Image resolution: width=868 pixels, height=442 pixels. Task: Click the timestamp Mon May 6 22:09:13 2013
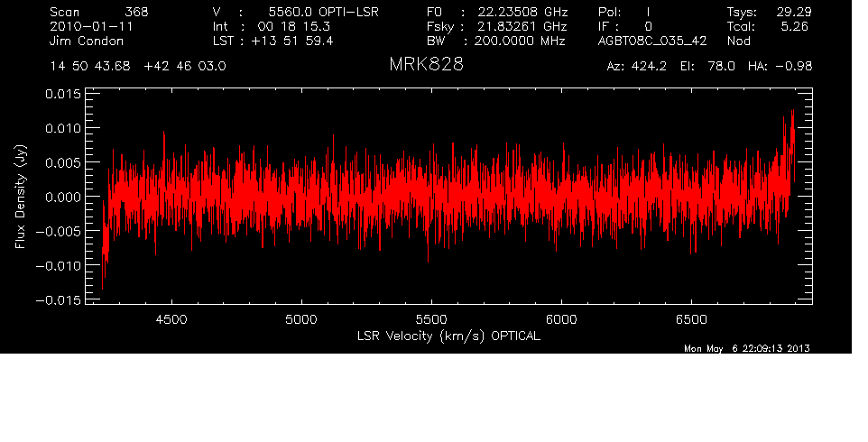pyautogui.click(x=747, y=348)
